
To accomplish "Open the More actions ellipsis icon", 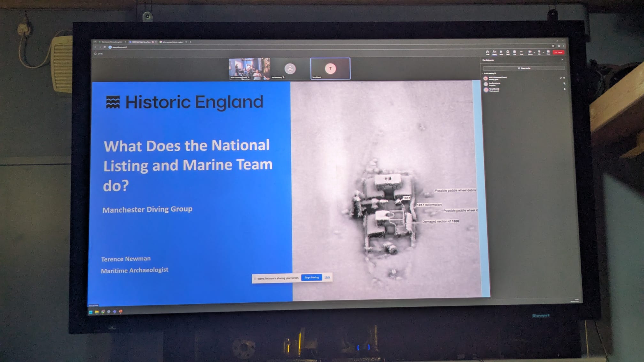I will pos(521,52).
